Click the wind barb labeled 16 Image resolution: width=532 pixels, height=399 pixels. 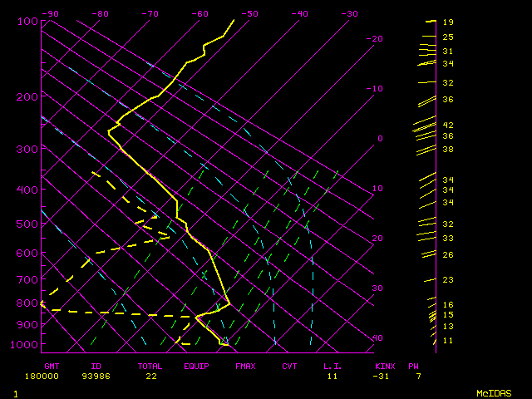pos(431,305)
